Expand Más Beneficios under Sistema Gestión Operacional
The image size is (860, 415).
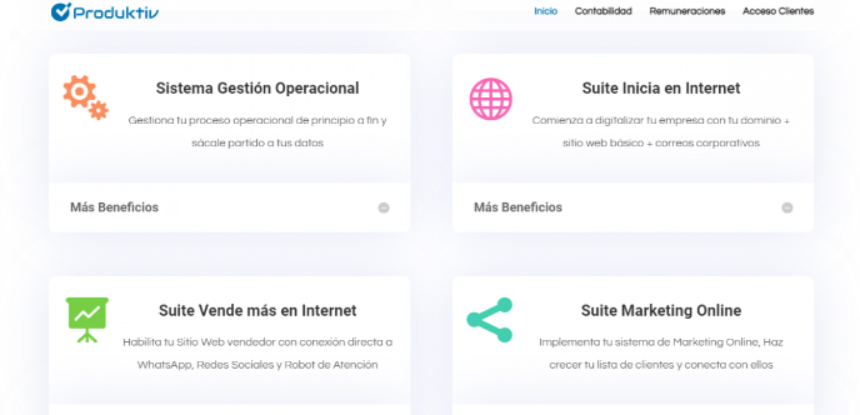[x=229, y=207]
